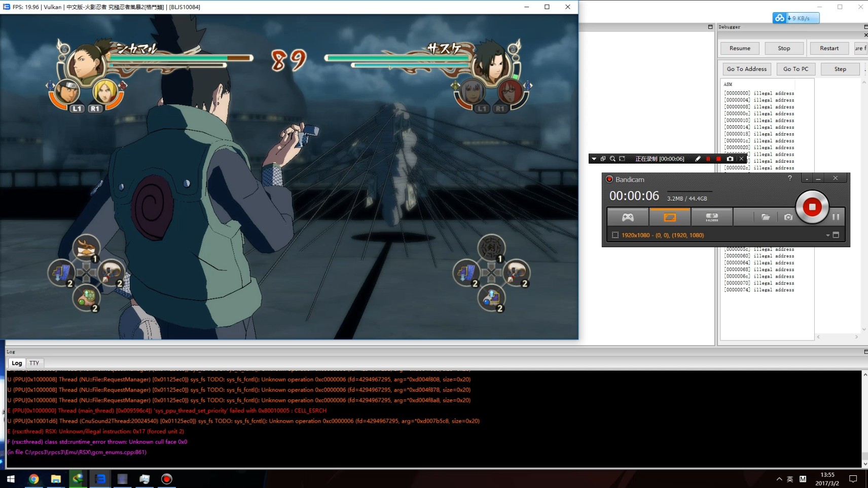Switch to the Log tab

pos(17,363)
